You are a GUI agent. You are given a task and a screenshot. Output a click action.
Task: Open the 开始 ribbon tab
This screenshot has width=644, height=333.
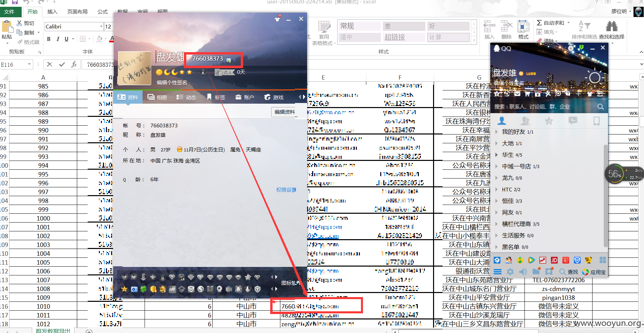pyautogui.click(x=33, y=12)
